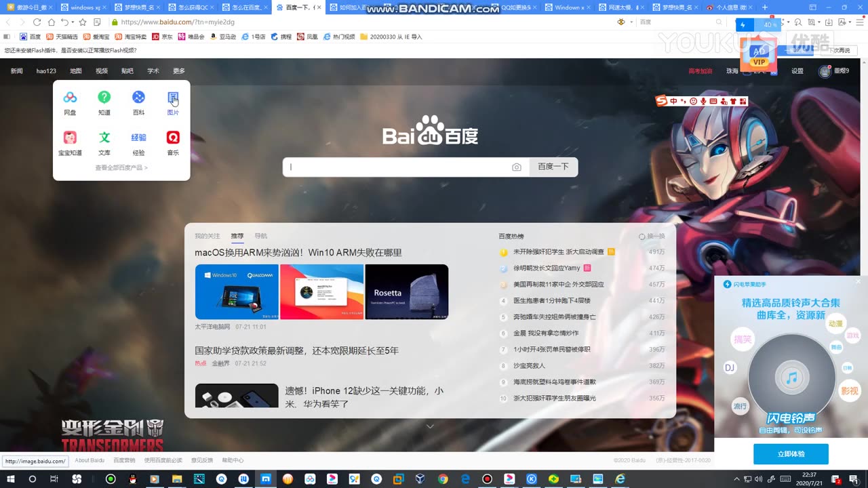868x488 pixels.
Task: Open File Explorer on taskbar
Action: (176, 479)
